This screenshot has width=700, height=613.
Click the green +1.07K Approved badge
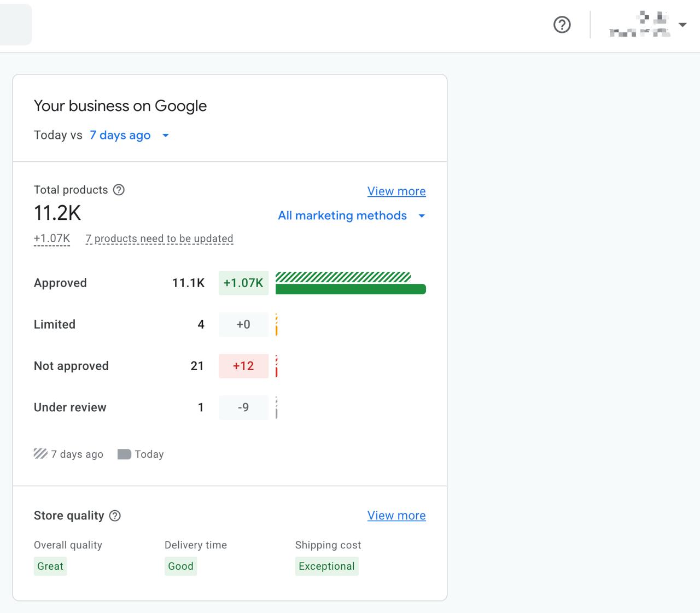pyautogui.click(x=243, y=283)
